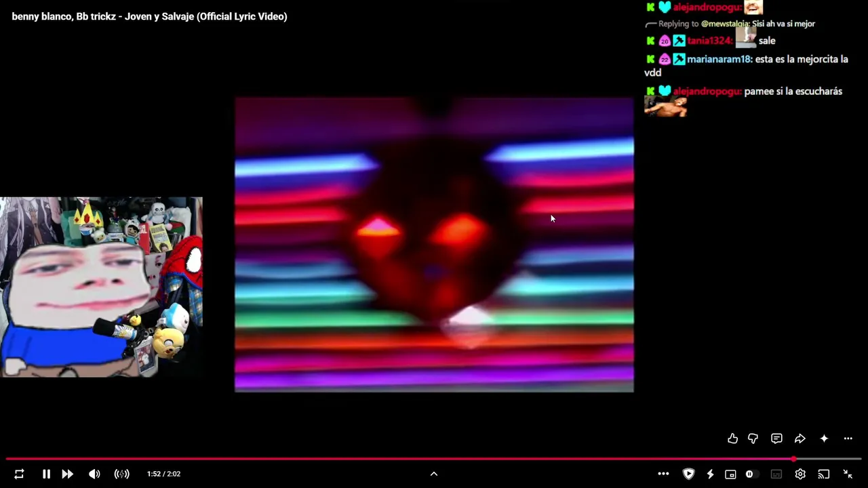Open the three-dot menu left of the shield icon
This screenshot has height=488, width=868.
pyautogui.click(x=663, y=474)
